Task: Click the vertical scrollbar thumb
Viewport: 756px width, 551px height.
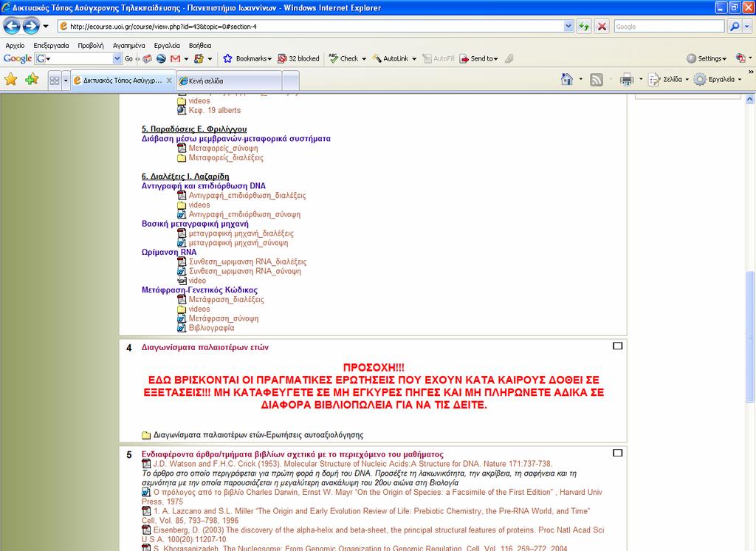Action: tap(749, 336)
